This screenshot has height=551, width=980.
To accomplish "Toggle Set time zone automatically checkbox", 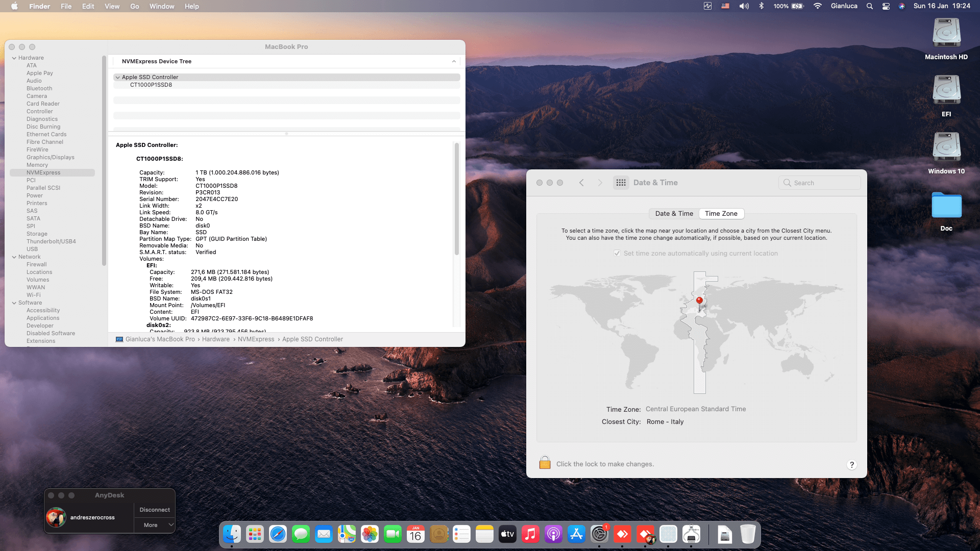I will tap(617, 253).
